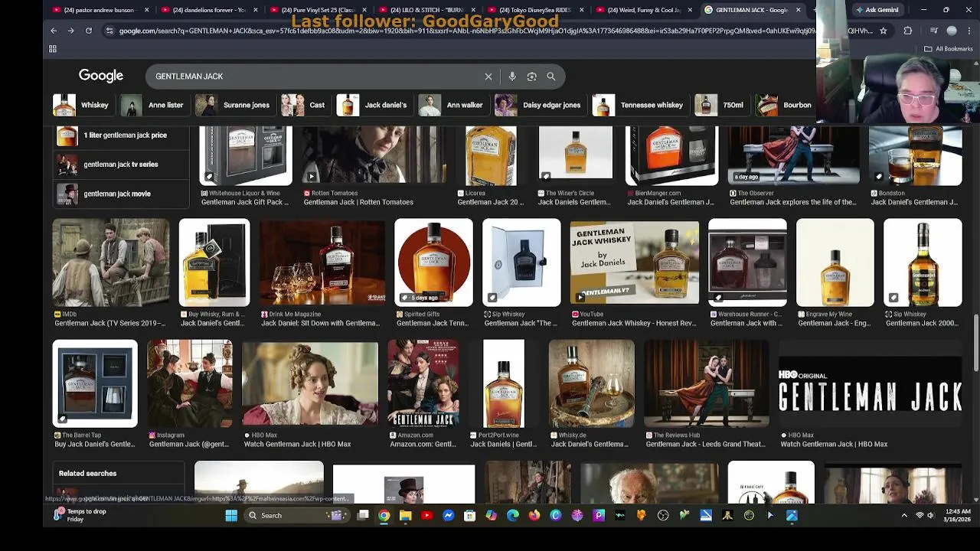Bookmark this page with the star icon
The height and width of the screenshot is (551, 980).
click(x=884, y=31)
